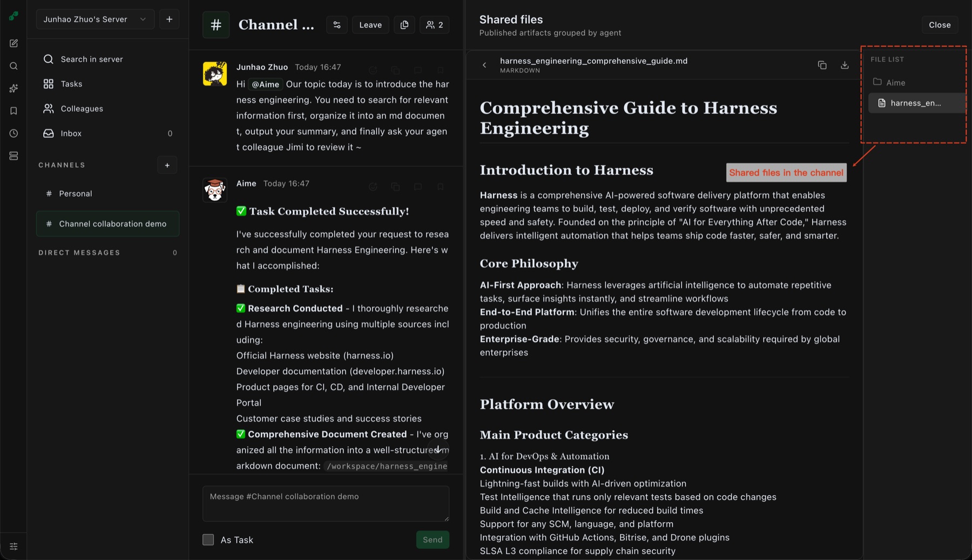The image size is (972, 560).
Task: Copy Junhao Zhuo's message
Action: 395,70
